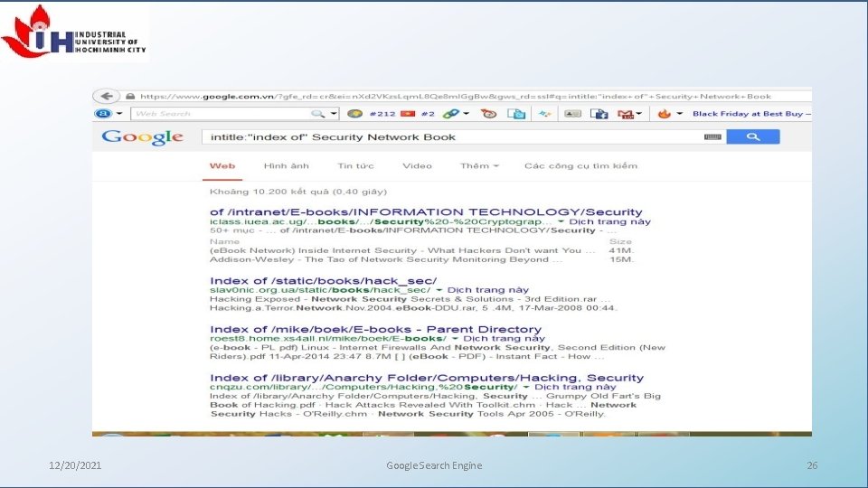Click the Khoảng 10.200 kết quả result count
This screenshot has width=868, height=488.
point(297,192)
